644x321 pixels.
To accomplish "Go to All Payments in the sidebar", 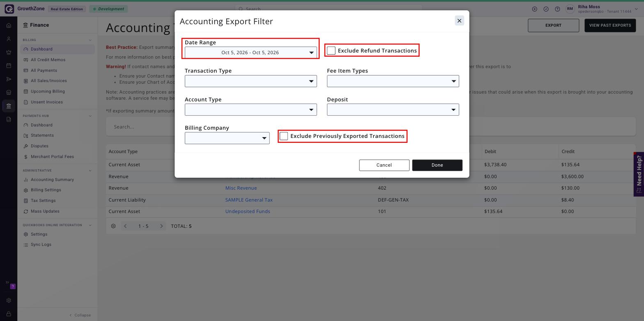I will 44,71.
